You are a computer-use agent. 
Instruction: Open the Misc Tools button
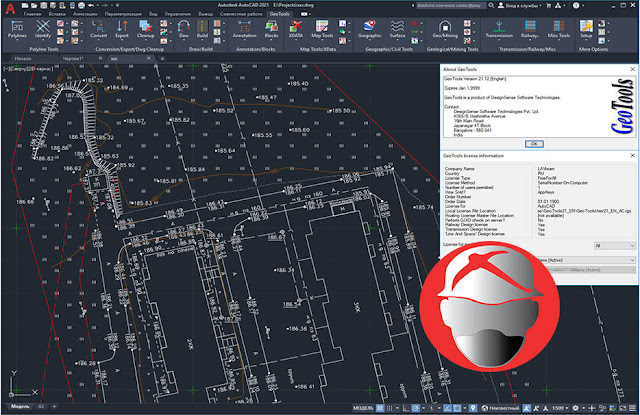tap(559, 30)
